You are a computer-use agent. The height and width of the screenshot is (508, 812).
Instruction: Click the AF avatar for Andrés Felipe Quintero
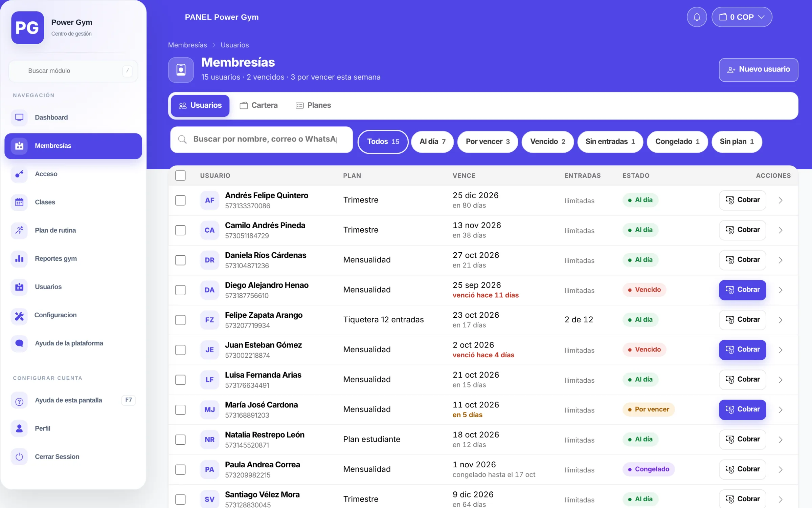[209, 200]
